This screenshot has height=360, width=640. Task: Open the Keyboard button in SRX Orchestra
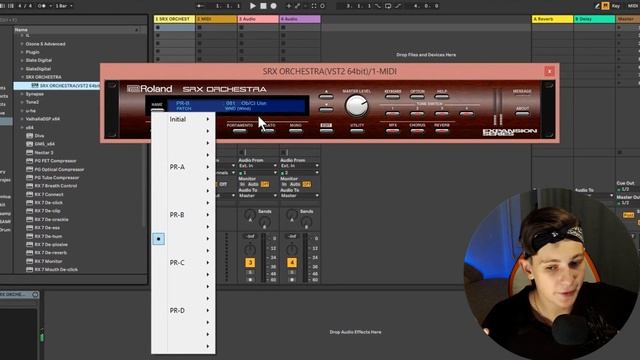(392, 97)
